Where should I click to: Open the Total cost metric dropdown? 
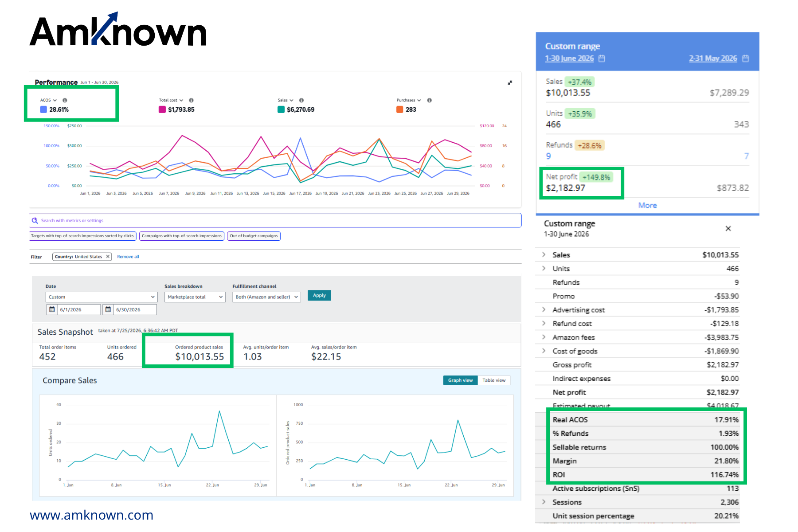[181, 100]
